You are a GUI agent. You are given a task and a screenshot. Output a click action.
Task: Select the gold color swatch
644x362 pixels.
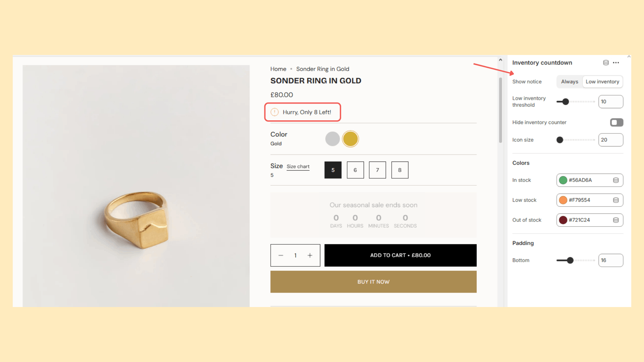pyautogui.click(x=350, y=138)
